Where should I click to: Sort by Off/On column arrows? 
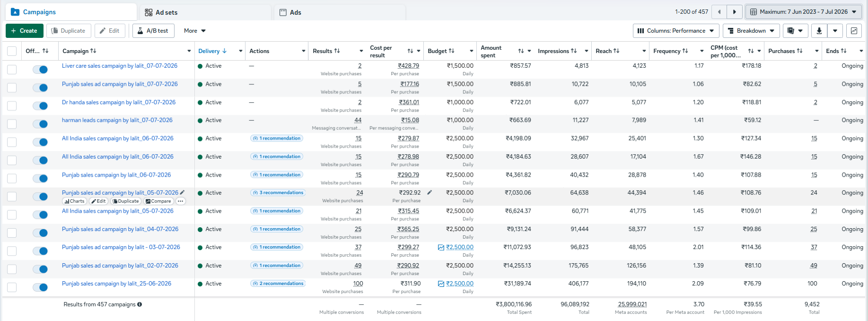click(x=45, y=51)
